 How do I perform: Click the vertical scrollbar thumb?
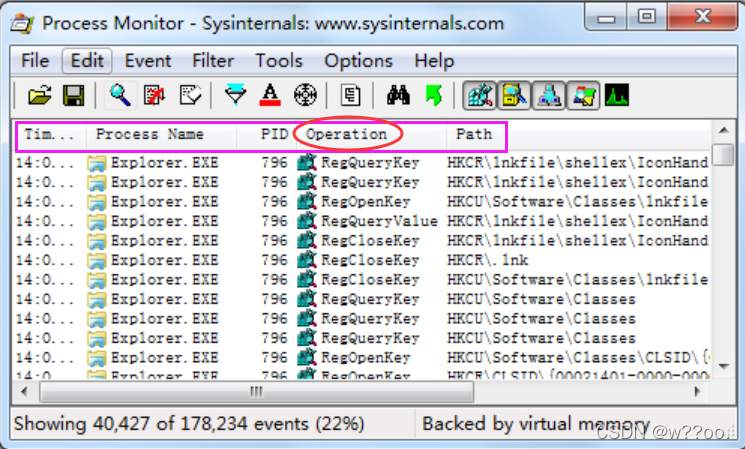(x=724, y=154)
